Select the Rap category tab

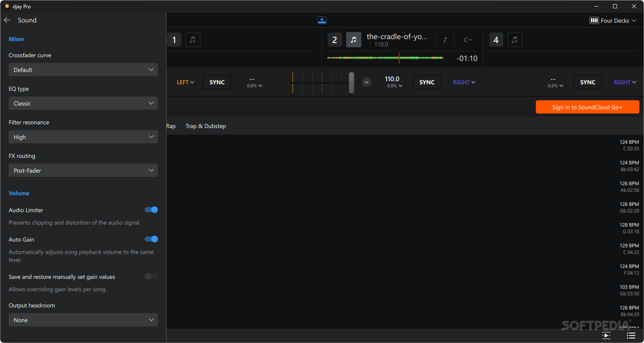(x=171, y=126)
